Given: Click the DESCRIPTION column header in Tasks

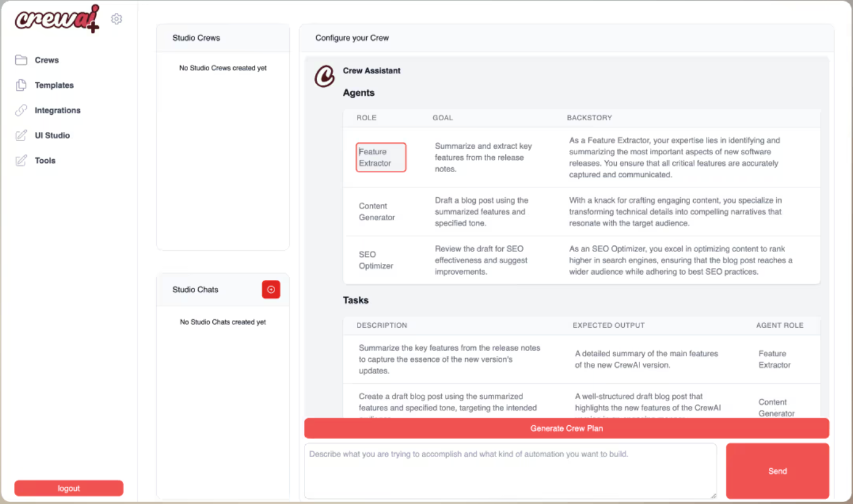Looking at the screenshot, I should (382, 325).
